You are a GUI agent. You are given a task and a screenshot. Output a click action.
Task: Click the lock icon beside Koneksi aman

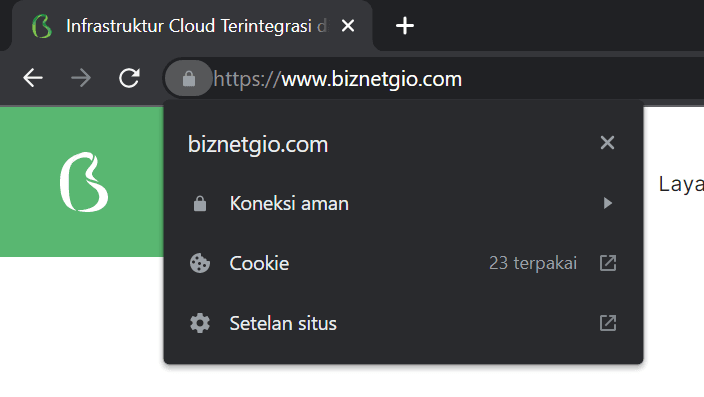pos(200,203)
